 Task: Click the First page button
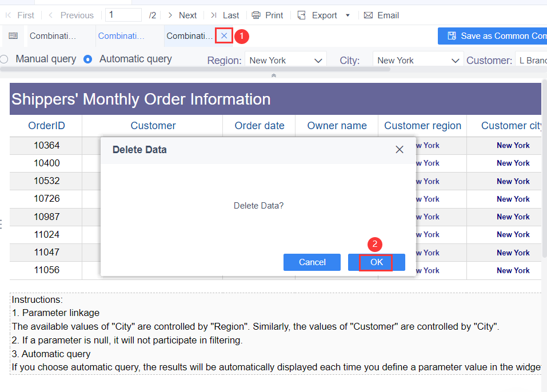[x=20, y=15]
